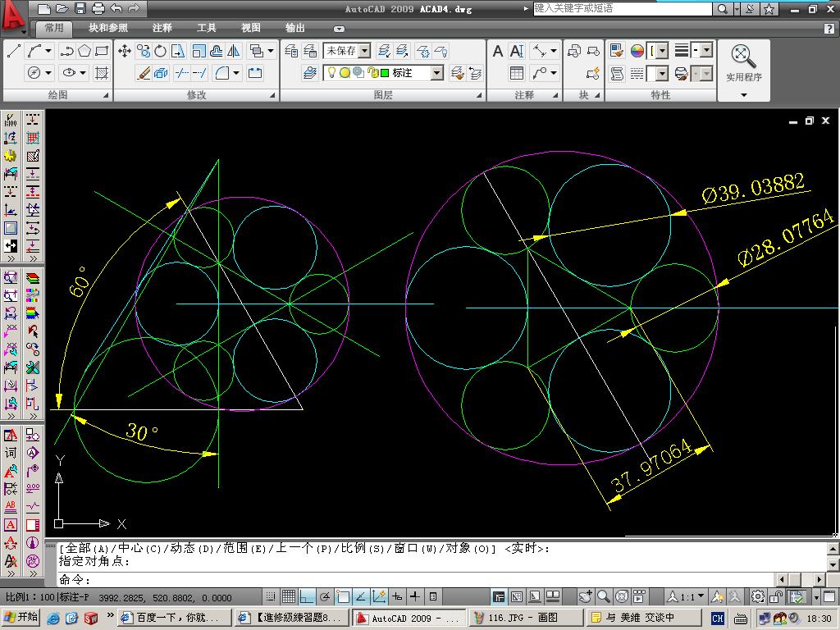Screen dimensions: 840x630
Task: Click the command window vertical scrollbar up arrow
Action: point(833,549)
